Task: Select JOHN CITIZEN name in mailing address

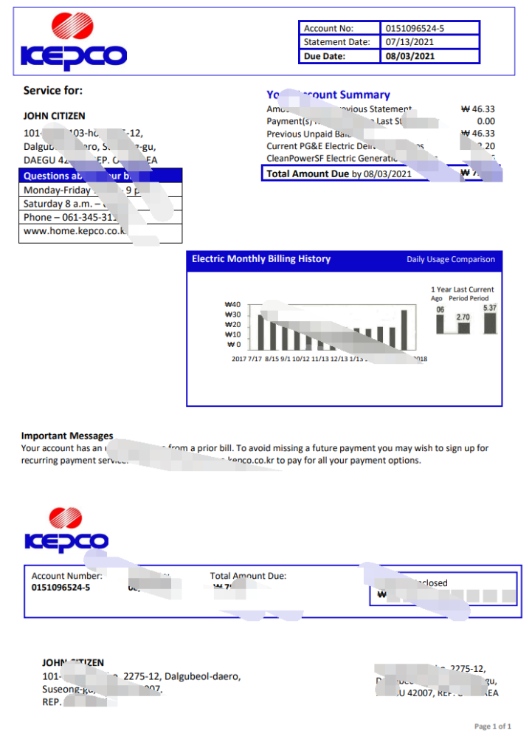Action: [x=73, y=662]
